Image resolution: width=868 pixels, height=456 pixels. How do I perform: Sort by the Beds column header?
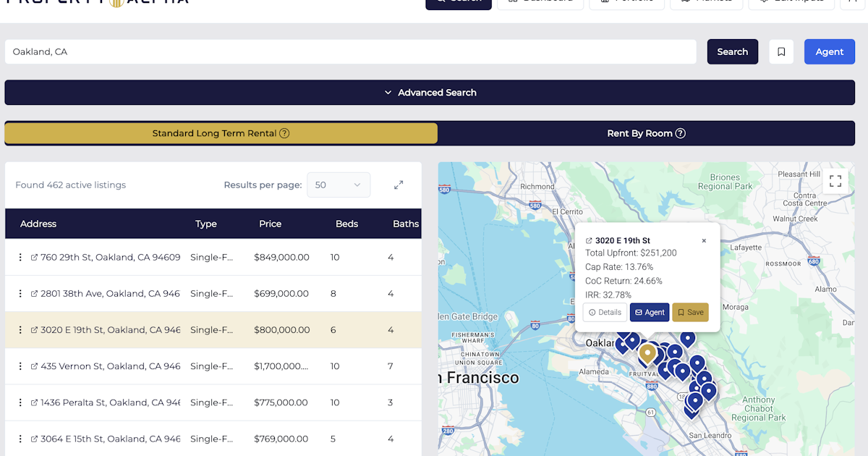click(347, 224)
